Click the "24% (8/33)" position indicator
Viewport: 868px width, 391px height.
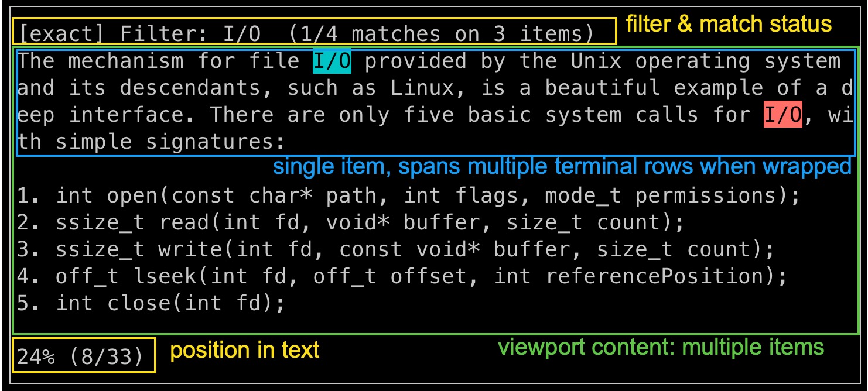coord(81,356)
